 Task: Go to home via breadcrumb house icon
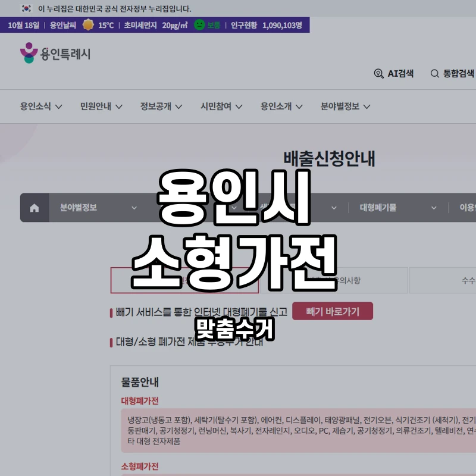point(35,208)
